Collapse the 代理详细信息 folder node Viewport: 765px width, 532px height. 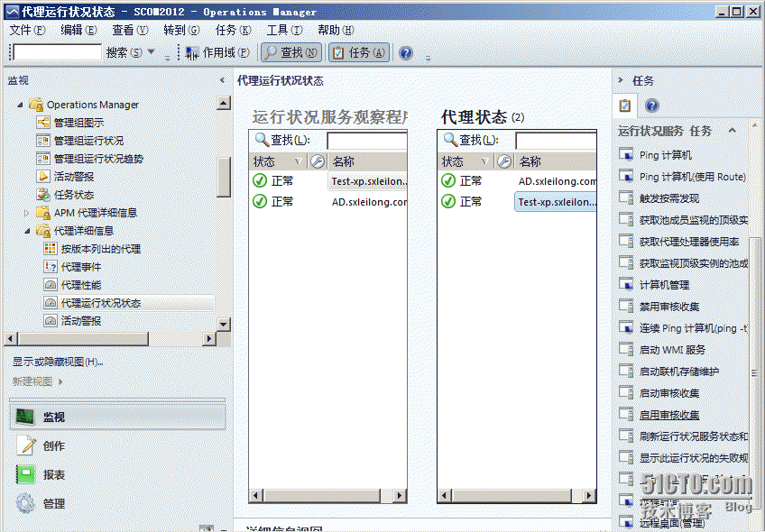point(27,231)
